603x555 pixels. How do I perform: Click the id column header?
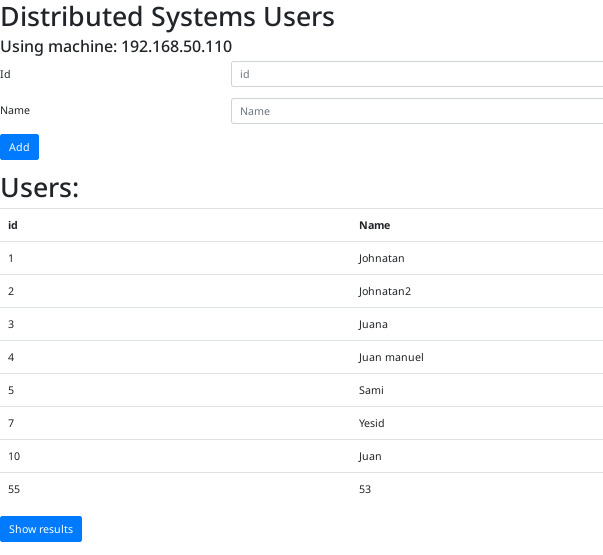click(13, 225)
